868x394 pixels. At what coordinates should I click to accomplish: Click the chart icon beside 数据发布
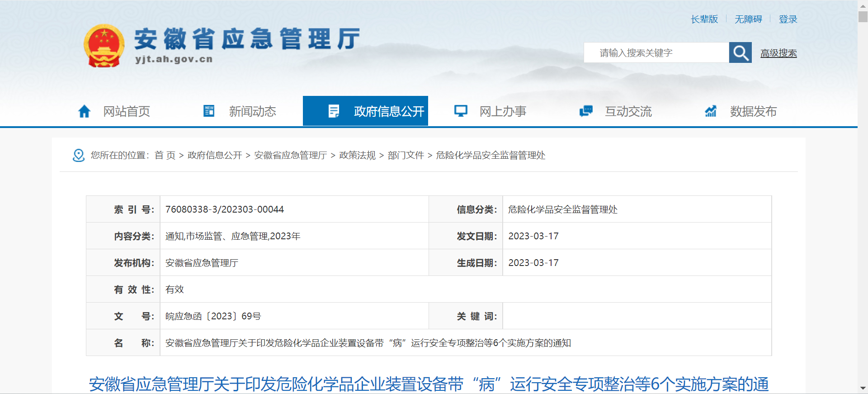tap(711, 111)
